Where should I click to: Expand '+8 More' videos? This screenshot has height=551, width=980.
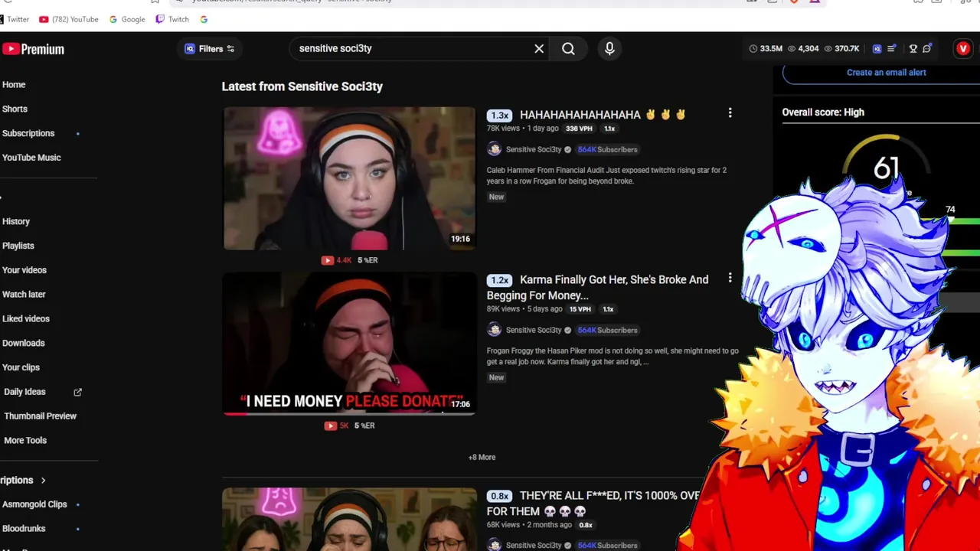point(482,458)
